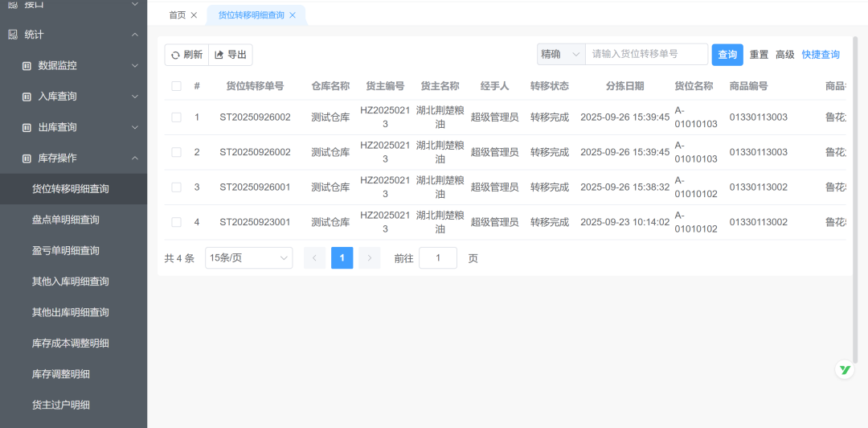868x428 pixels.
Task: Check the row 1 checkbox
Action: tap(176, 117)
